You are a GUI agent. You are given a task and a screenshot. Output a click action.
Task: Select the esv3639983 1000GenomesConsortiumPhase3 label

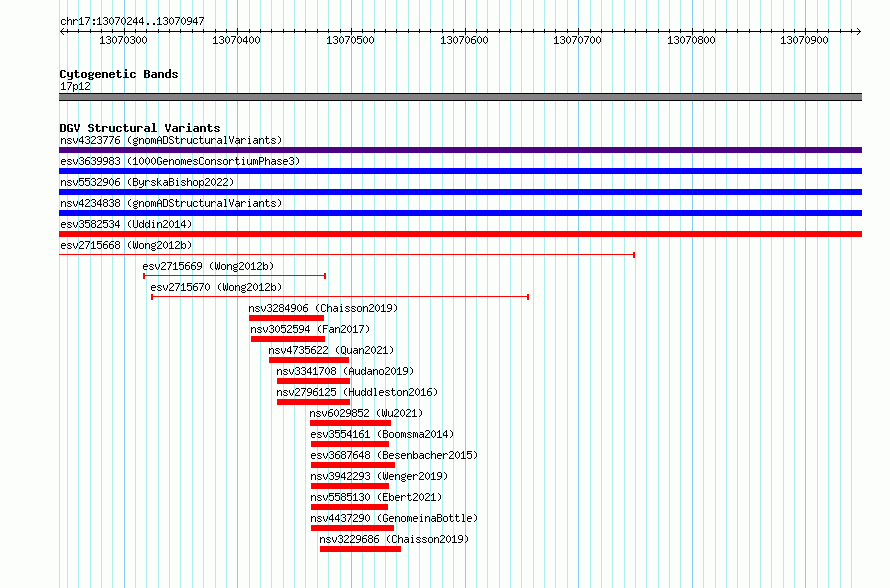click(x=180, y=161)
